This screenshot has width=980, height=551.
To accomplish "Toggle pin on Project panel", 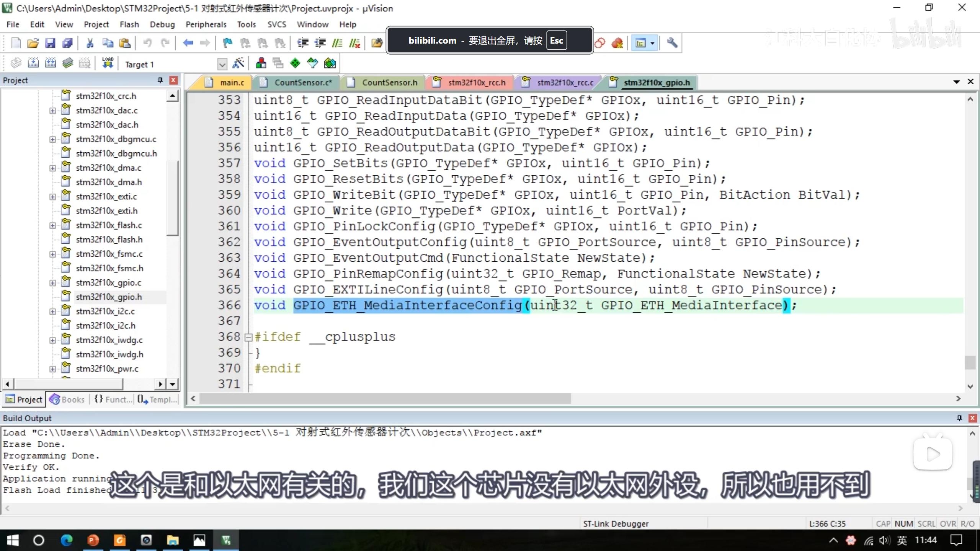I will tap(160, 80).
